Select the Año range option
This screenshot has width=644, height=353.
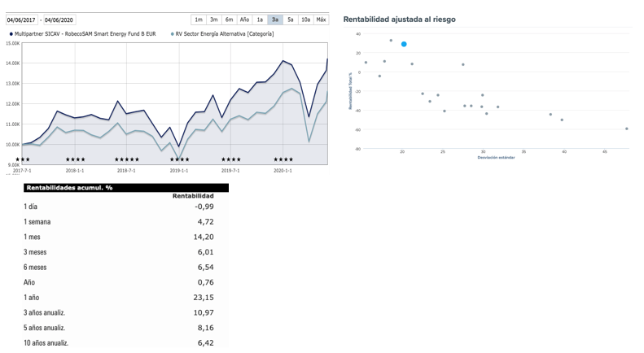(x=244, y=20)
